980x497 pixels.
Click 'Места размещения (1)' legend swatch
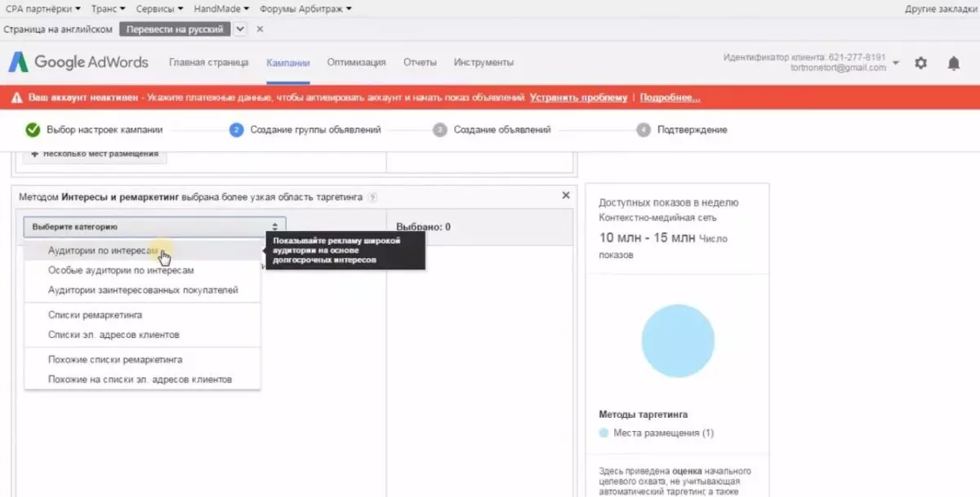click(x=604, y=433)
